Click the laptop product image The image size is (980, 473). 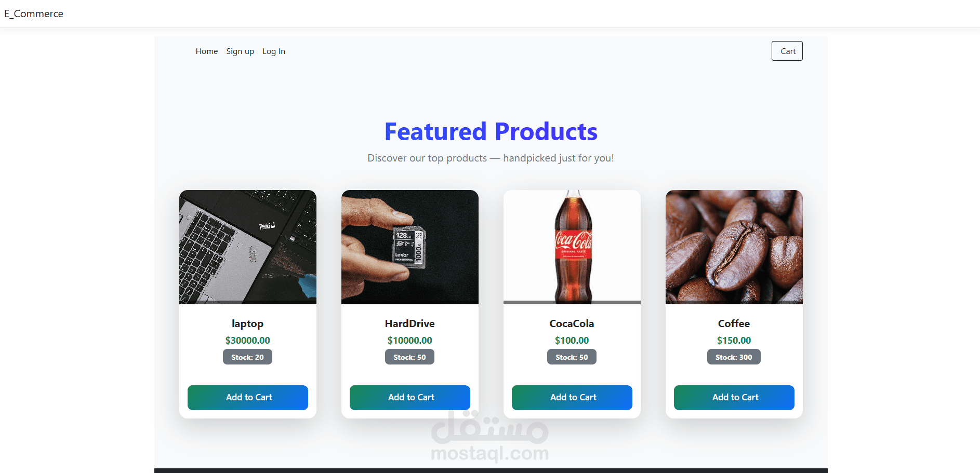[248, 247]
